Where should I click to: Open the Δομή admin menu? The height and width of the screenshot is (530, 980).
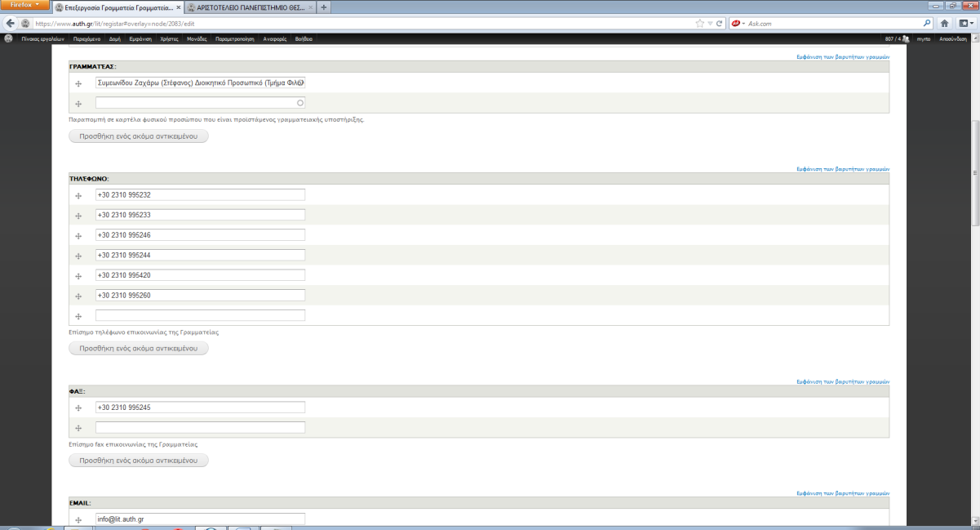coord(116,38)
